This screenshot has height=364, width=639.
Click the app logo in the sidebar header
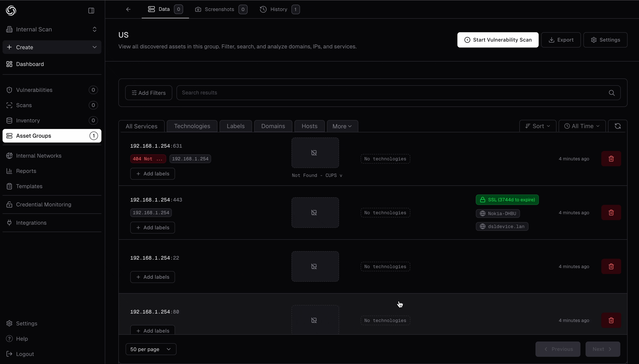pos(11,11)
